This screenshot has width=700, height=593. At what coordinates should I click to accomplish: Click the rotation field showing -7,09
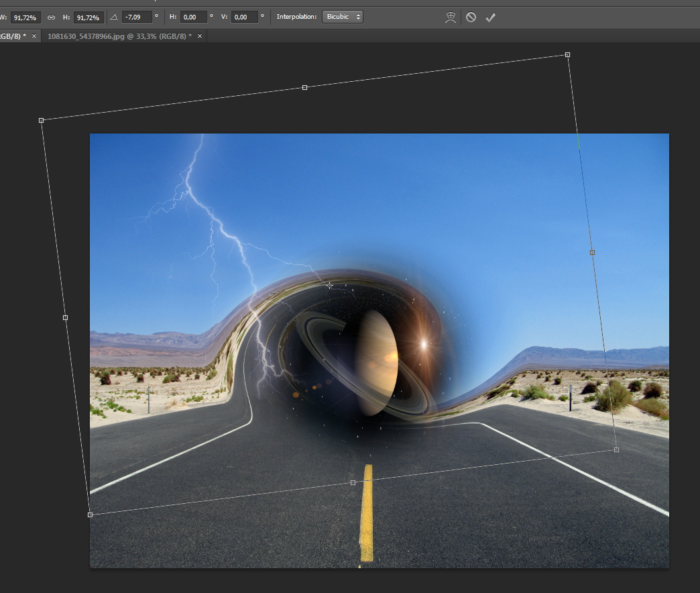(136, 17)
